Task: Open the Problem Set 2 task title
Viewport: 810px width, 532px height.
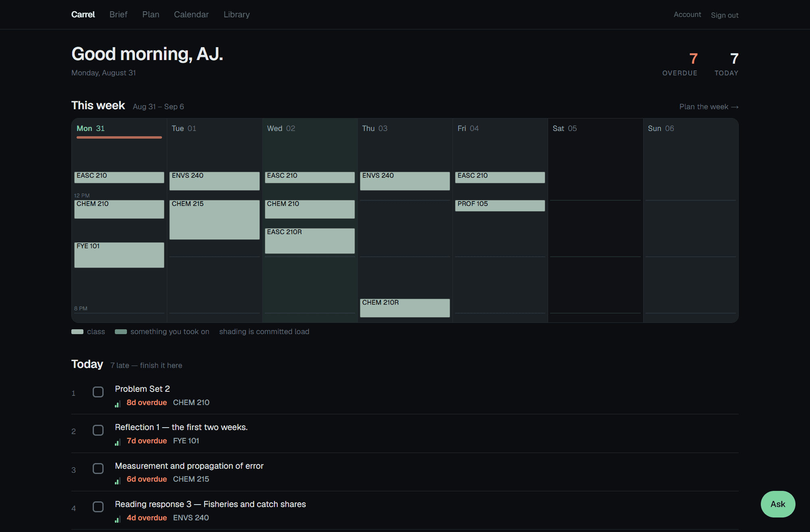Action: (142, 389)
